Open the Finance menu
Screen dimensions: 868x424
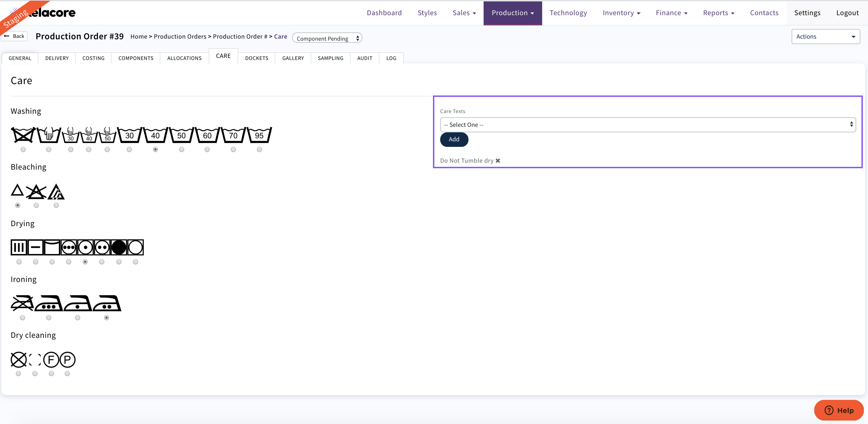tap(671, 13)
